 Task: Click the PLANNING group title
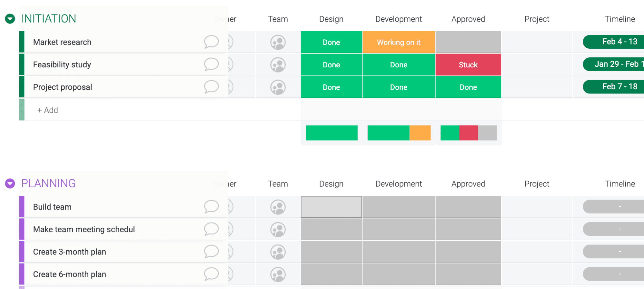tap(48, 184)
